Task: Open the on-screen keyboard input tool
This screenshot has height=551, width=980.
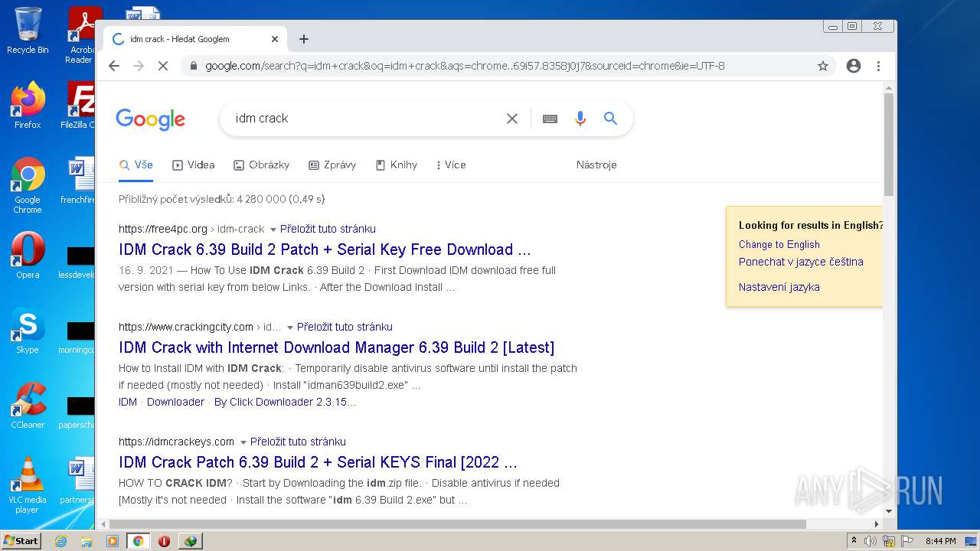Action: [550, 119]
